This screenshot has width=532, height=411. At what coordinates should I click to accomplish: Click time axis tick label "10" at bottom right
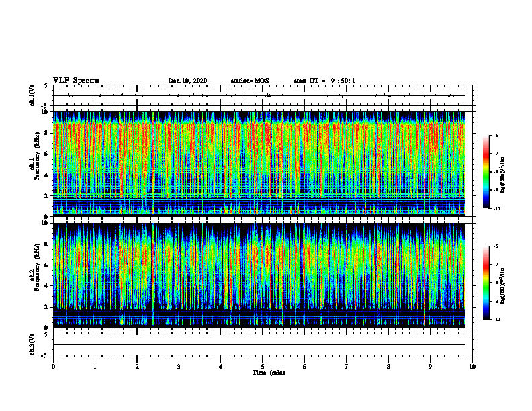472,367
